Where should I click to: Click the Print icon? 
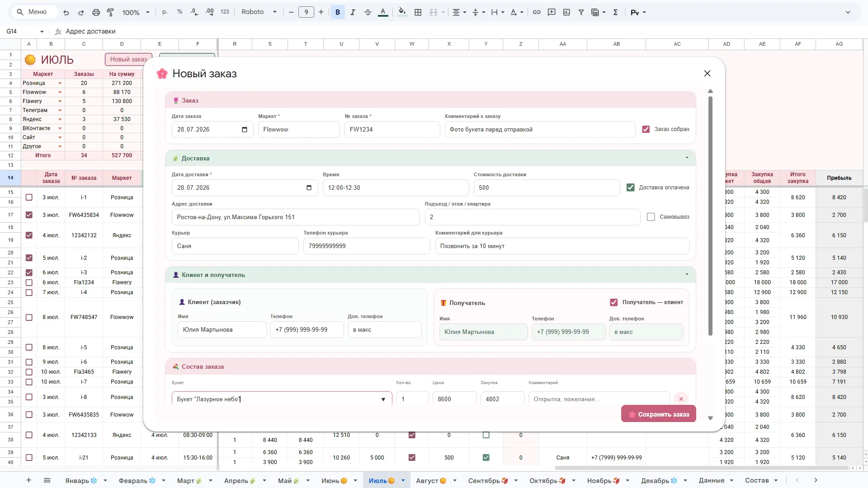click(96, 12)
